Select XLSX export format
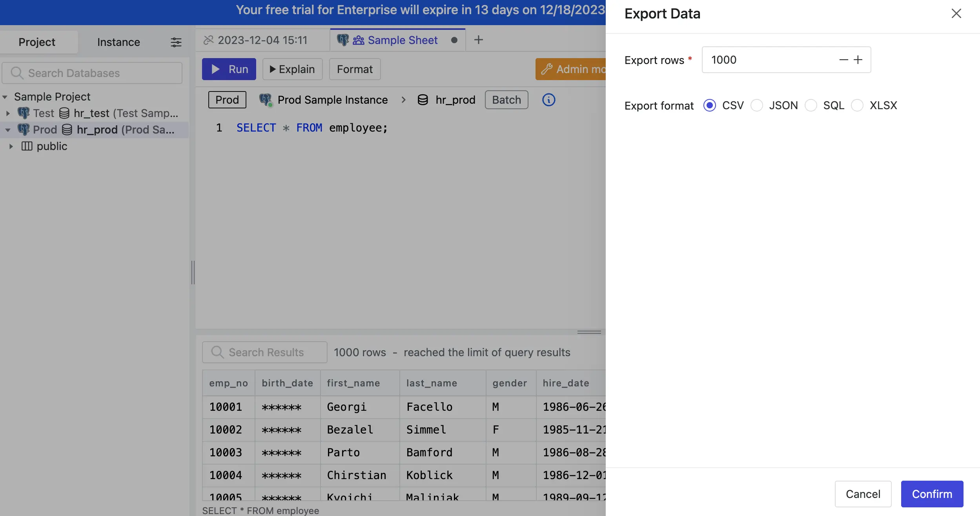980x516 pixels. [857, 105]
